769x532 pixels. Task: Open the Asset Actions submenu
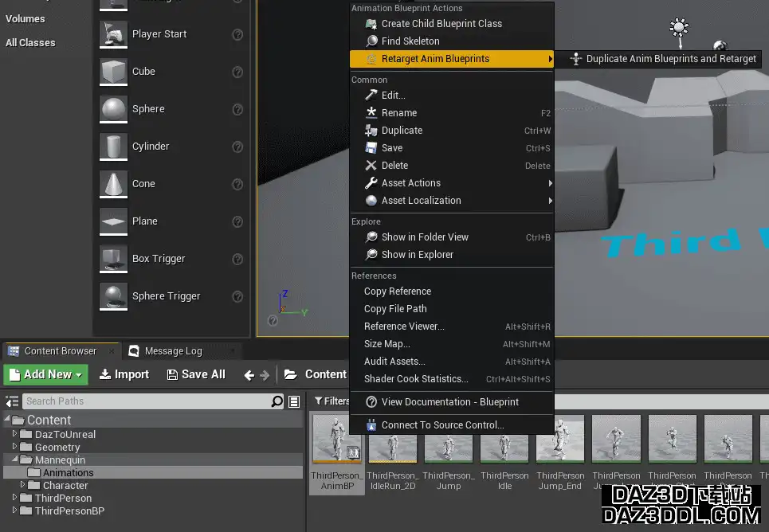452,183
